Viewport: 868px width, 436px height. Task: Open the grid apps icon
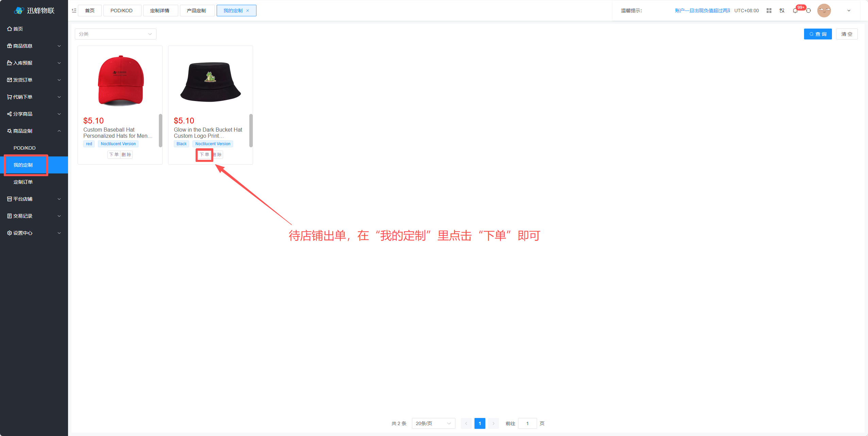[x=769, y=11]
